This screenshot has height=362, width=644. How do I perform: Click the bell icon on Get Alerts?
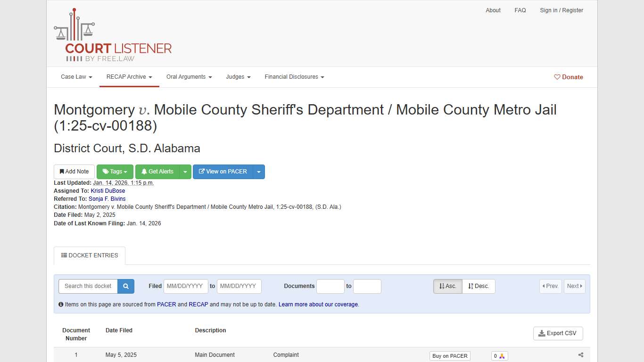pyautogui.click(x=144, y=172)
